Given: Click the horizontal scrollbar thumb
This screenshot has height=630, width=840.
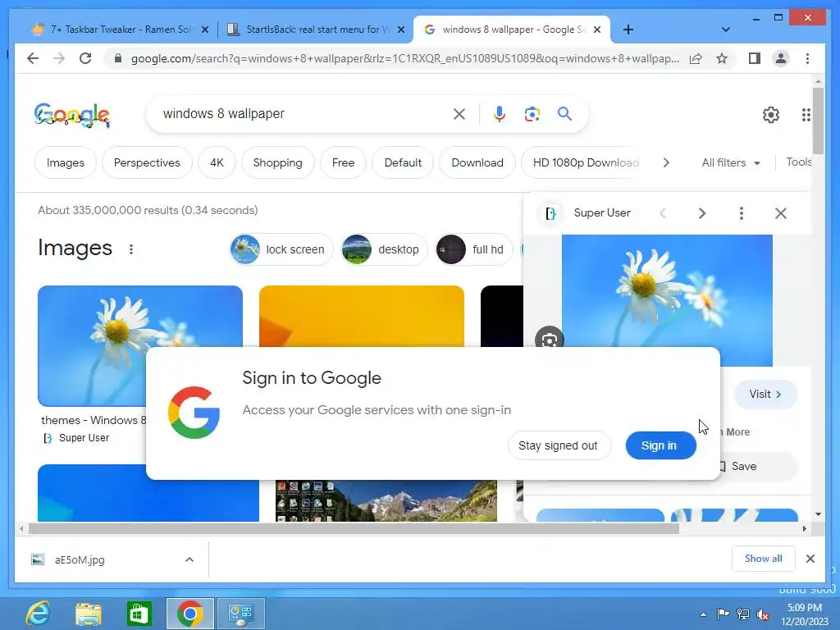Looking at the screenshot, I should tap(354, 529).
